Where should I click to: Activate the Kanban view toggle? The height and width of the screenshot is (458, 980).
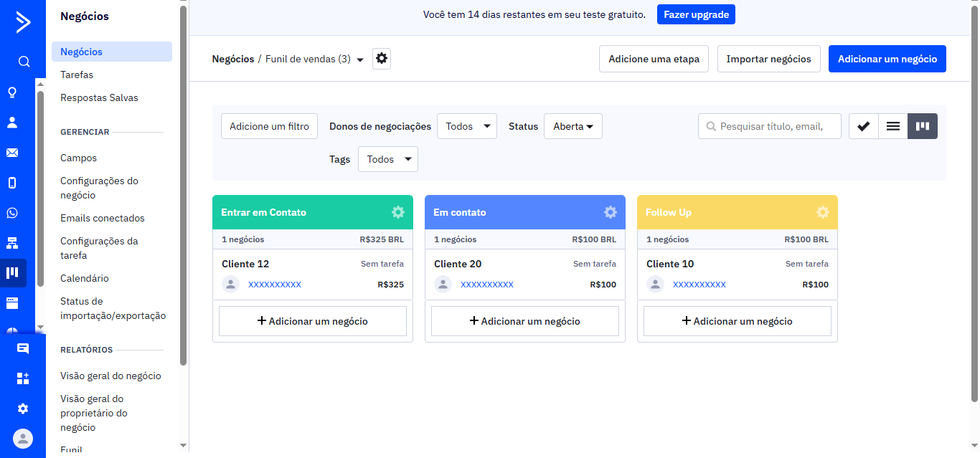(x=923, y=125)
